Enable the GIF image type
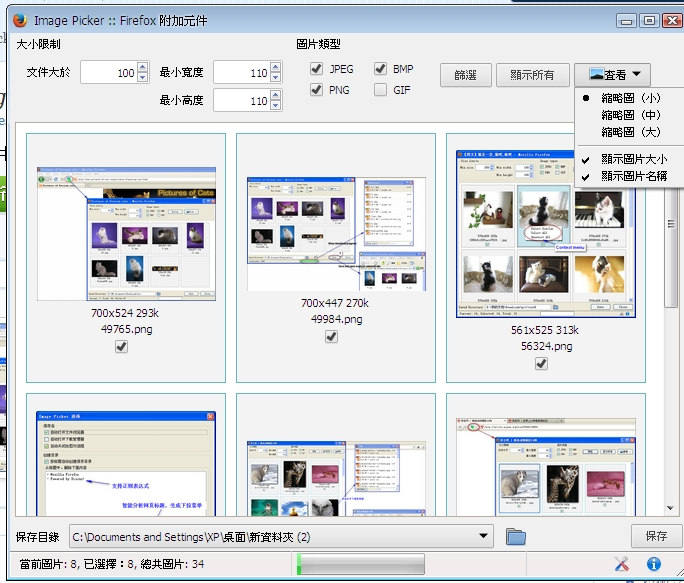 [x=380, y=89]
